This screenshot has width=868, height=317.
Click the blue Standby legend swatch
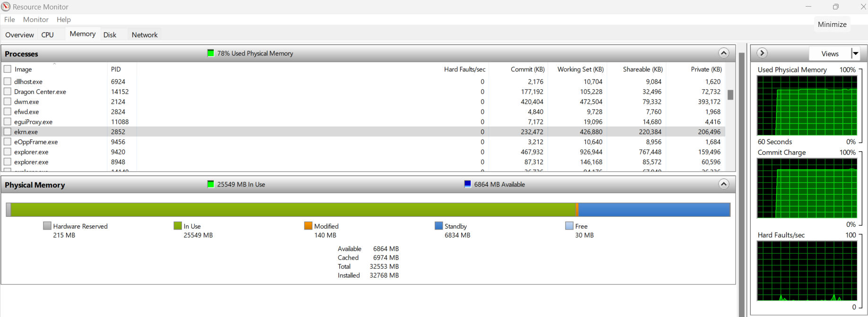coord(438,226)
